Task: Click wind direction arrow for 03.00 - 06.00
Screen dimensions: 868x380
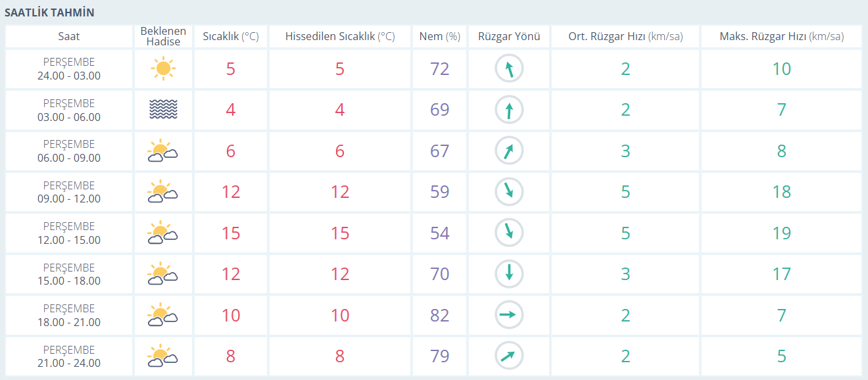Action: [x=508, y=110]
